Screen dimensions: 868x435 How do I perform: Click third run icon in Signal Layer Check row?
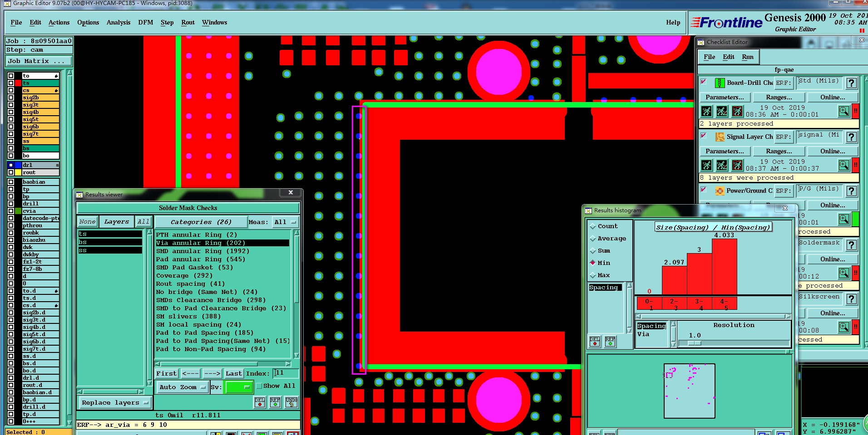737,165
